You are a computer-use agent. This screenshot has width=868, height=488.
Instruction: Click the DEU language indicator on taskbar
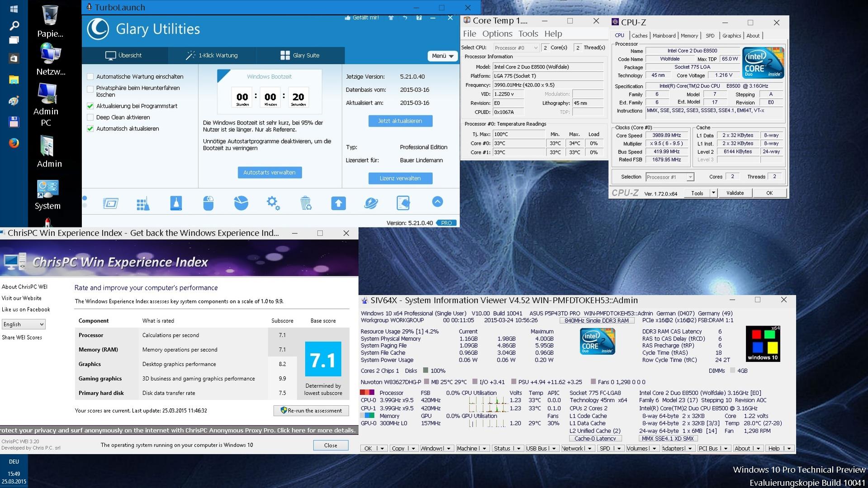tap(14, 462)
